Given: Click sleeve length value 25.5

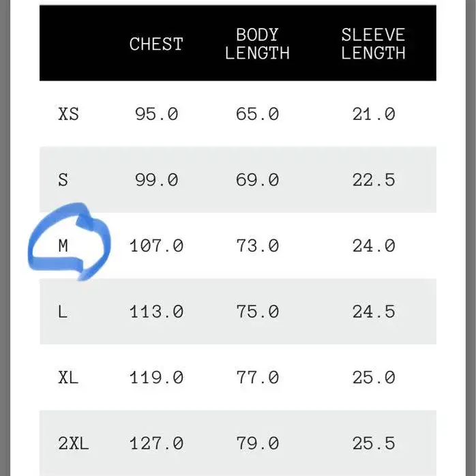Looking at the screenshot, I should coord(374,443).
